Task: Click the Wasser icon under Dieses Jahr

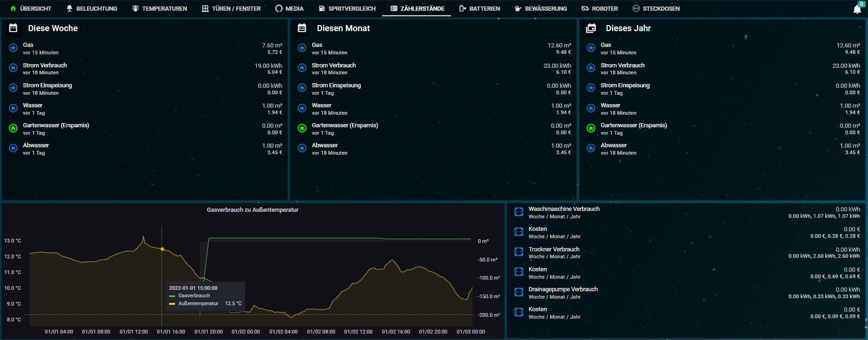Action: (591, 108)
